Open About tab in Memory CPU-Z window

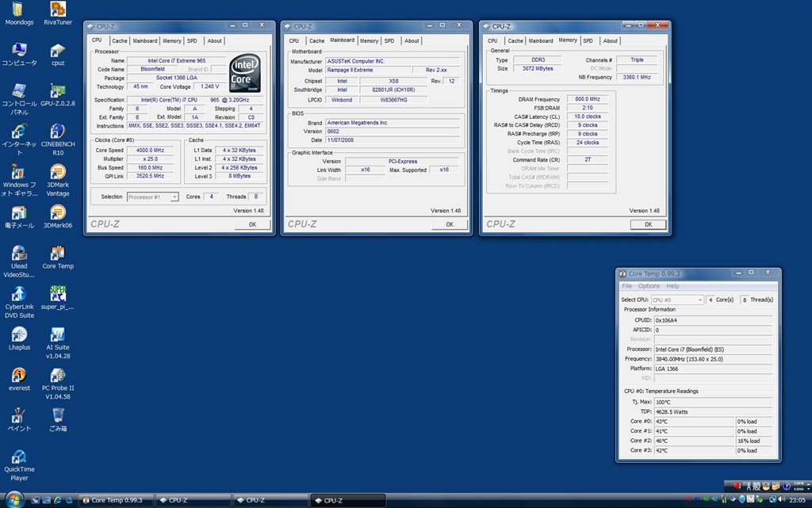610,41
